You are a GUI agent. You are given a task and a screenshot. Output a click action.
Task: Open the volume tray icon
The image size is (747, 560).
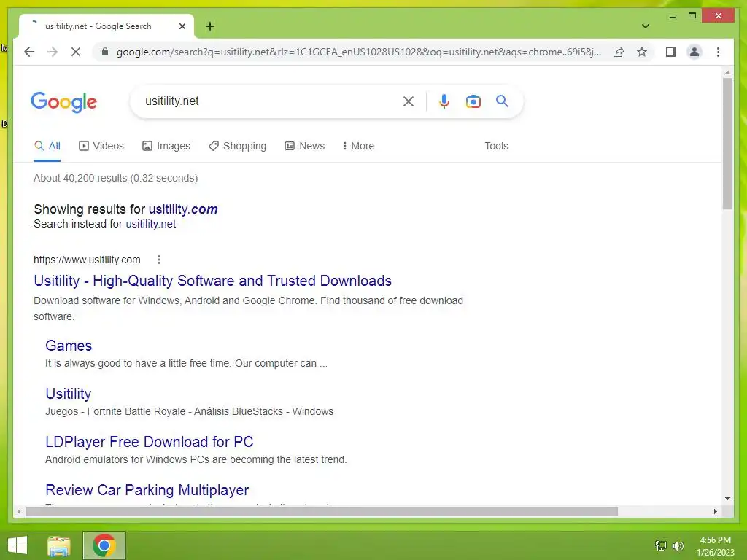point(678,545)
